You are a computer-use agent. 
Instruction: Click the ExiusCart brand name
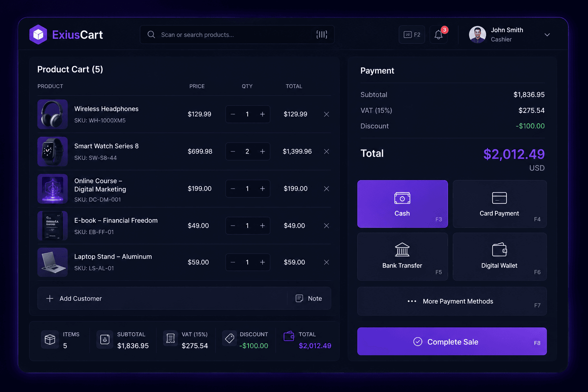(x=77, y=35)
